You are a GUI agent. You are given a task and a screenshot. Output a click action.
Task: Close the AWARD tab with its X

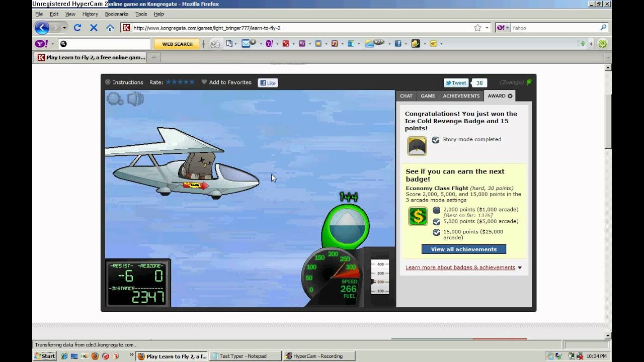(510, 96)
